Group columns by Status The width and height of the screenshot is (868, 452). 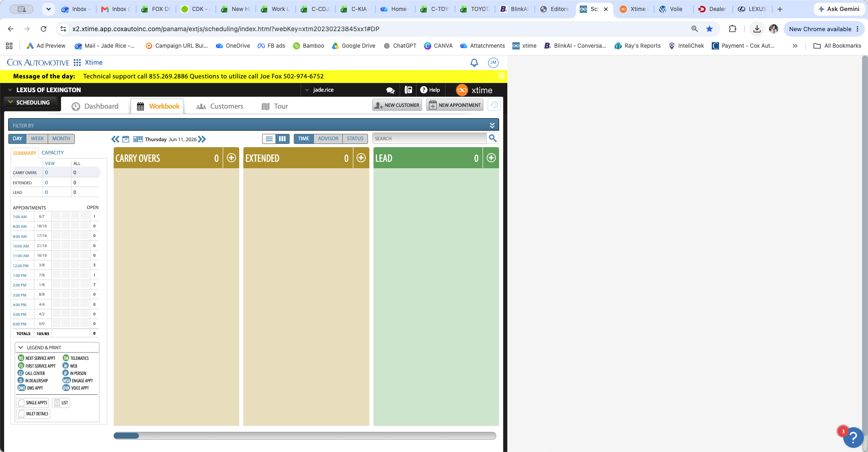coord(355,138)
